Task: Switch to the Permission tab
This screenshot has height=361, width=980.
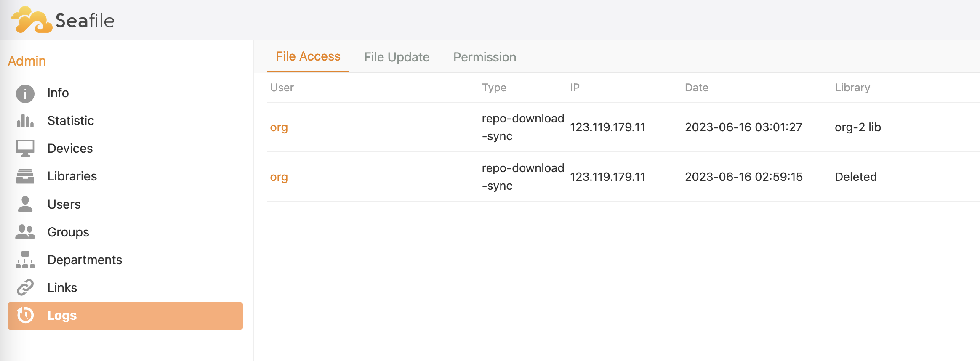Action: coord(485,57)
